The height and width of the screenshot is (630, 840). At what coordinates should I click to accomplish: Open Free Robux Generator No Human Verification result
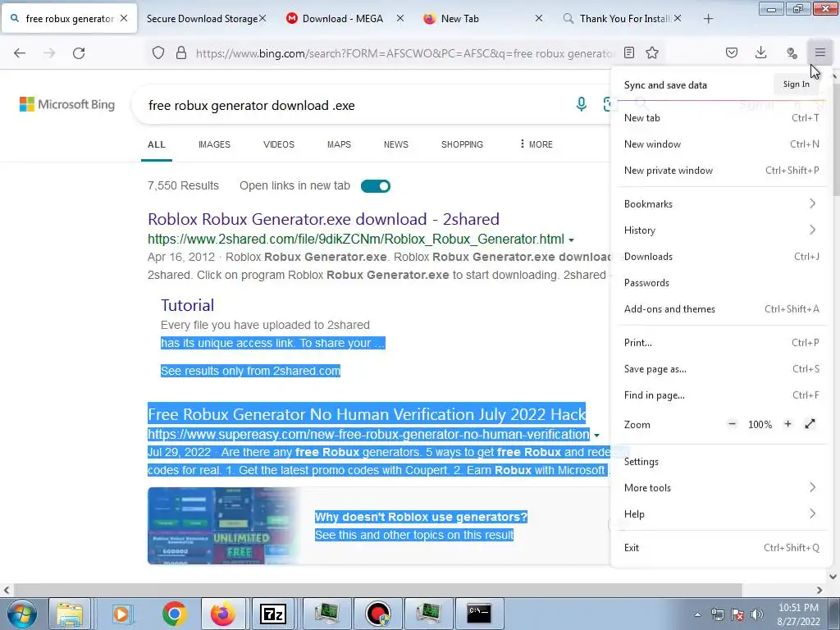tap(367, 414)
